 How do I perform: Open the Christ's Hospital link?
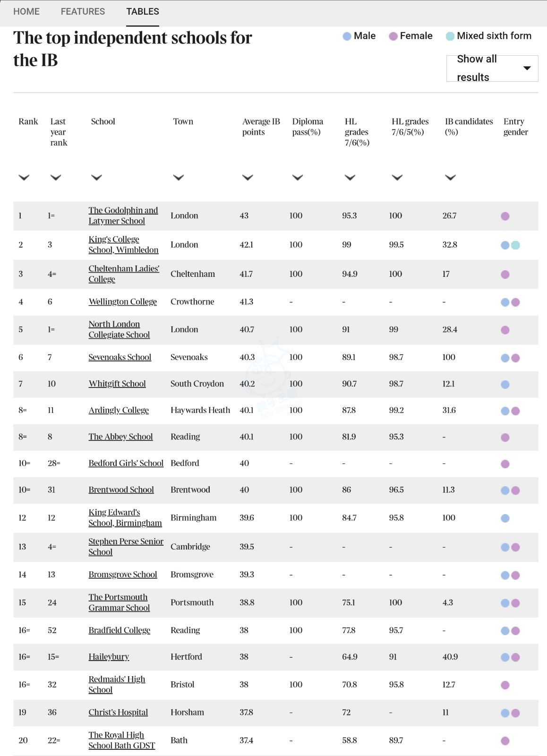pos(118,712)
